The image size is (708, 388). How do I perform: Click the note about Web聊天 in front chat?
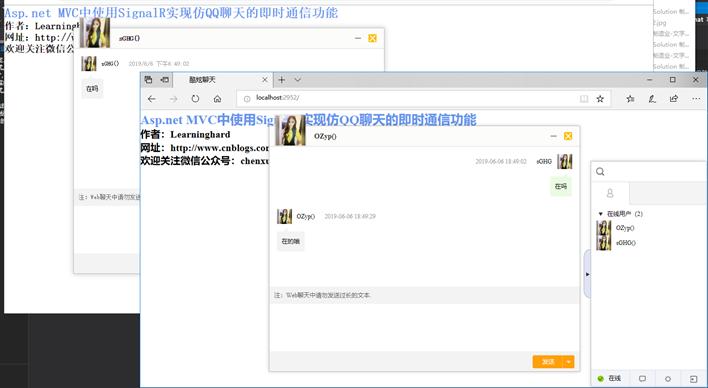coord(321,295)
